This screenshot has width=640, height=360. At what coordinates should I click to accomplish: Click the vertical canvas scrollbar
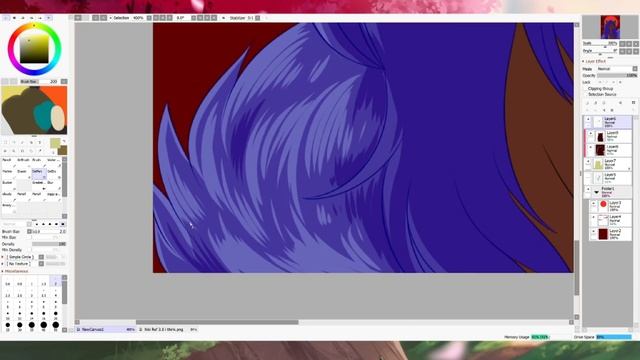pyautogui.click(x=577, y=268)
